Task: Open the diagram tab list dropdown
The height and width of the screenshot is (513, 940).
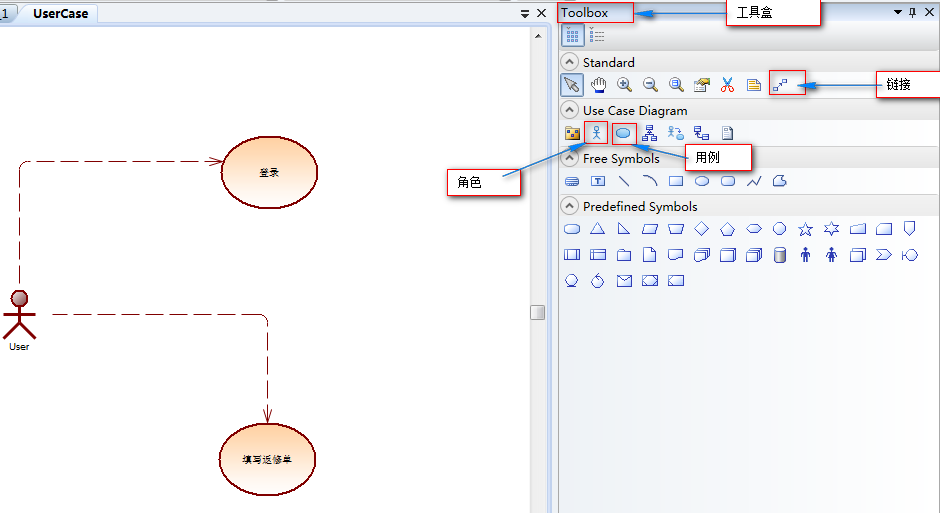Action: click(x=525, y=13)
